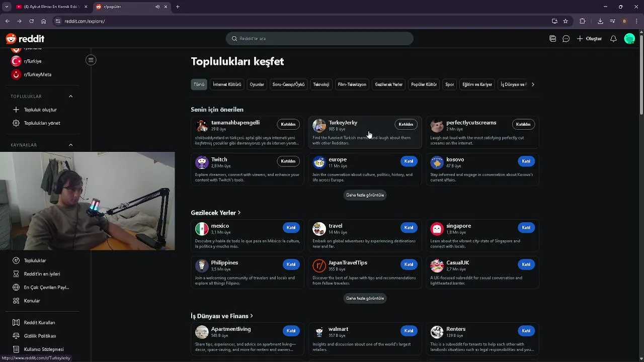Open the Gezilecek Yerler section heading
Screen dimensions: 644x362
click(x=215, y=213)
